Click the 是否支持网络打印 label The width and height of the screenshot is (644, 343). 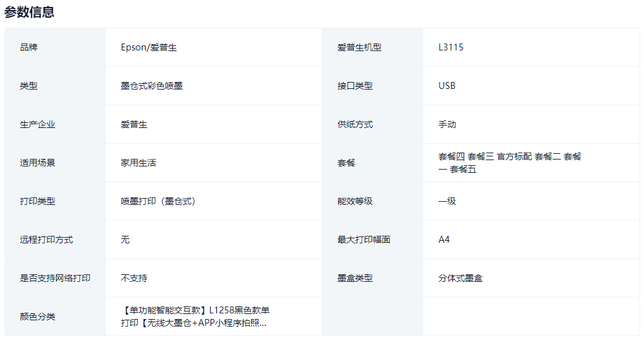coord(55,278)
